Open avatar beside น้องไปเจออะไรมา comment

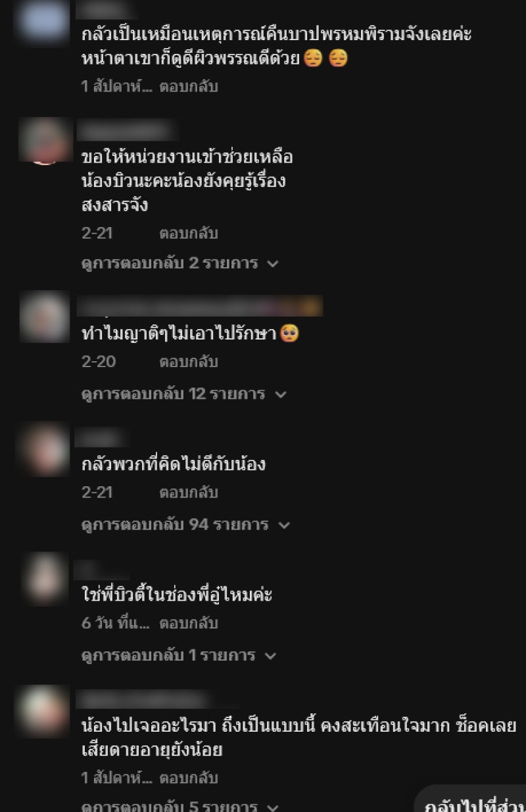pos(45,711)
